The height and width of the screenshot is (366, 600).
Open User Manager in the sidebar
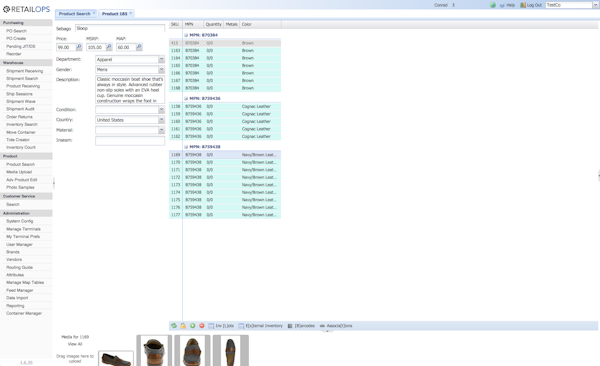pyautogui.click(x=19, y=244)
